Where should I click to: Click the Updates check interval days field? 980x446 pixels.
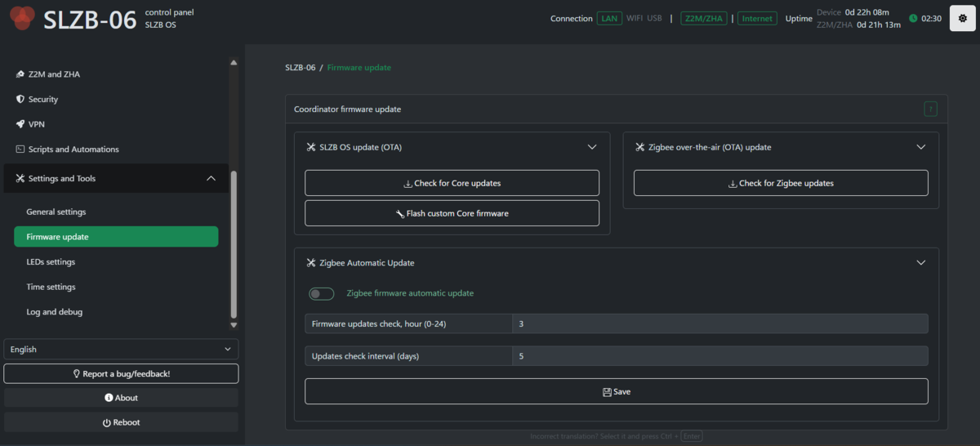[719, 356]
